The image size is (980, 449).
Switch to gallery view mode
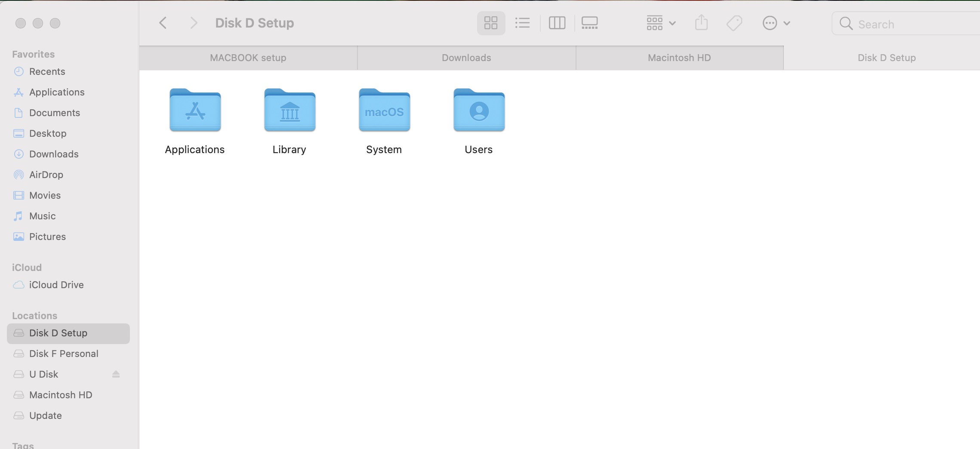pos(589,23)
